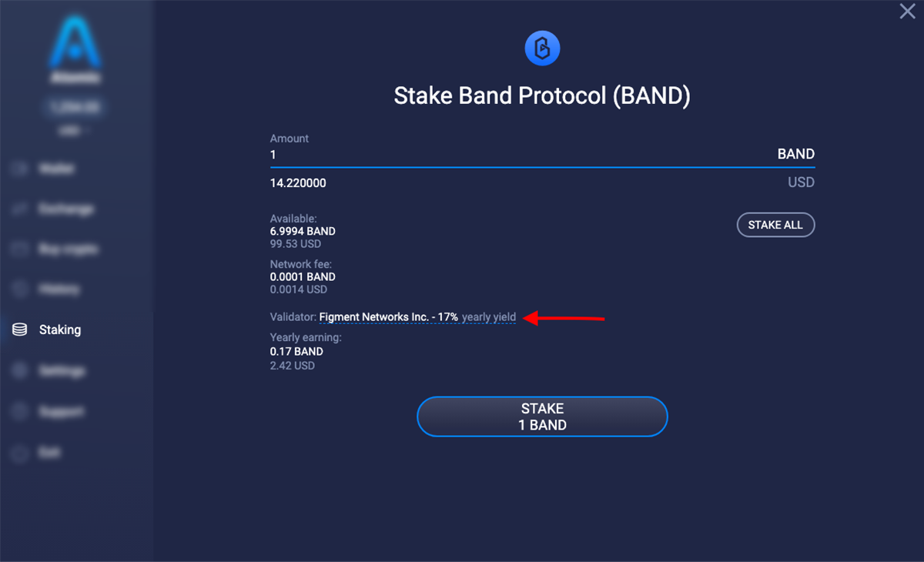Select the Wallet icon in the sidebar
This screenshot has height=562, width=924.
(x=19, y=169)
